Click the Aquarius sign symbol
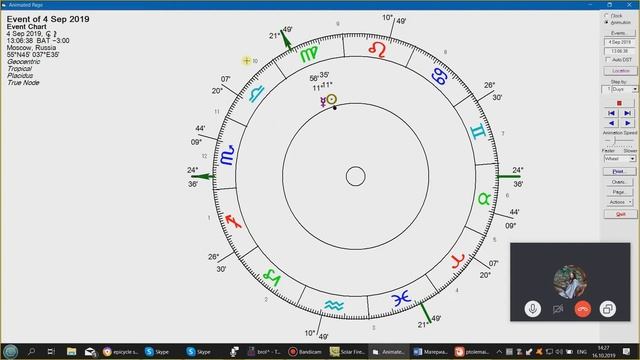640x360 pixels. 334,305
